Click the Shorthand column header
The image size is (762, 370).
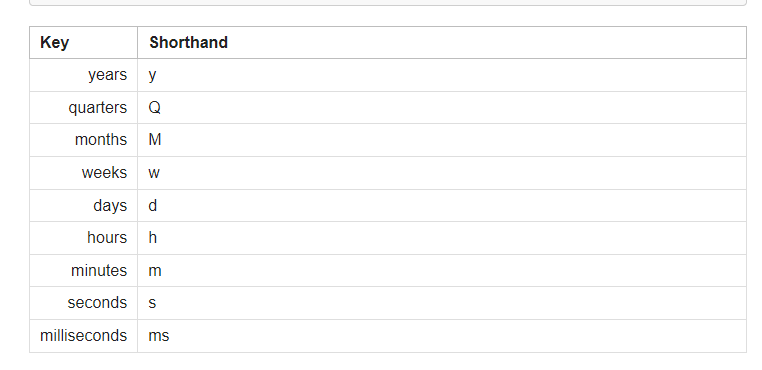[x=442, y=43]
